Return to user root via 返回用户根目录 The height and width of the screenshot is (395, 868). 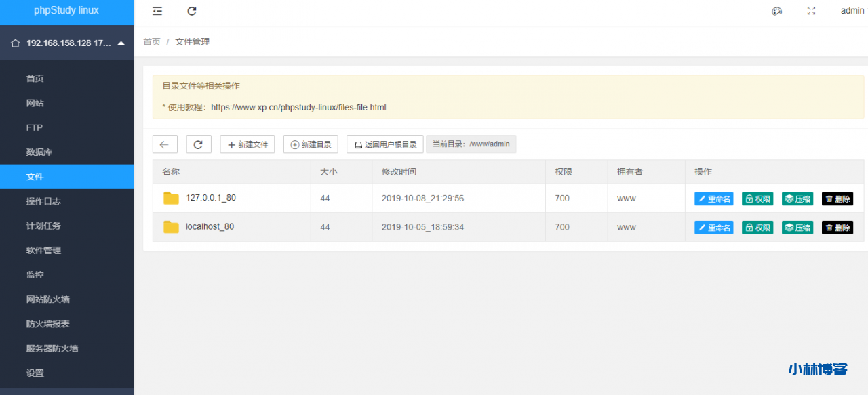(x=384, y=144)
